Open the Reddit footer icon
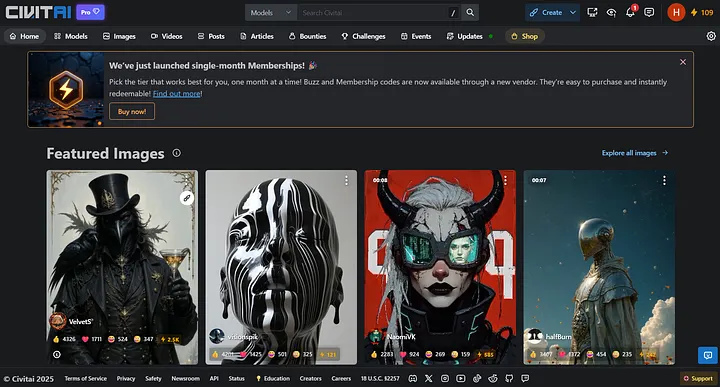This screenshot has height=387, width=720. point(493,378)
